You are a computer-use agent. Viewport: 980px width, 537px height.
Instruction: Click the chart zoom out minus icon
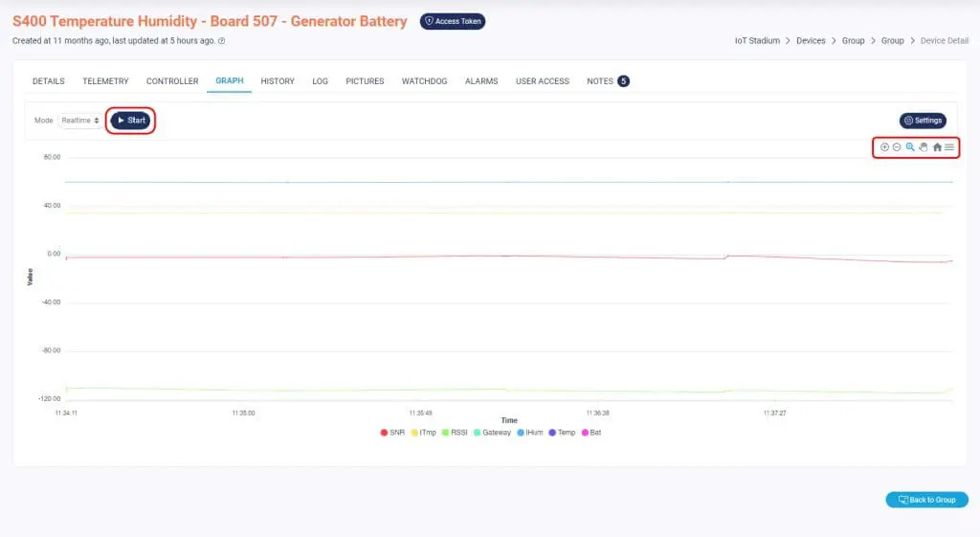897,147
